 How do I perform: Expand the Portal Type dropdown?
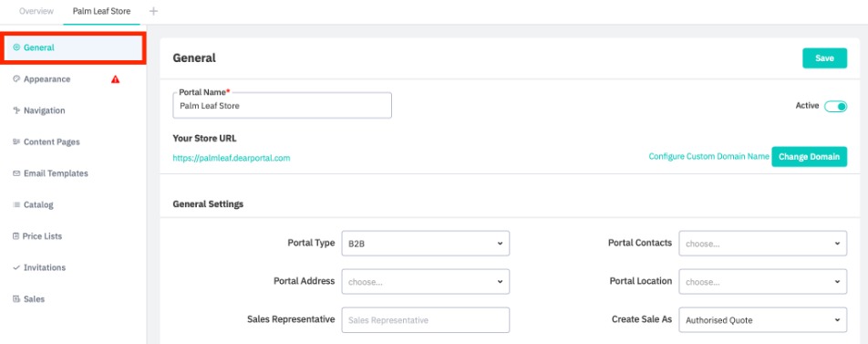click(x=426, y=244)
